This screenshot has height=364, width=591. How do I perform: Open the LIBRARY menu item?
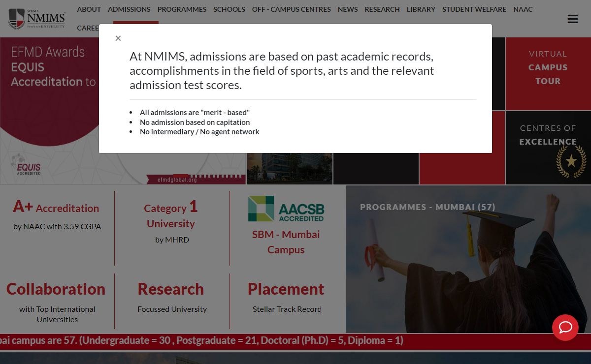(x=421, y=9)
